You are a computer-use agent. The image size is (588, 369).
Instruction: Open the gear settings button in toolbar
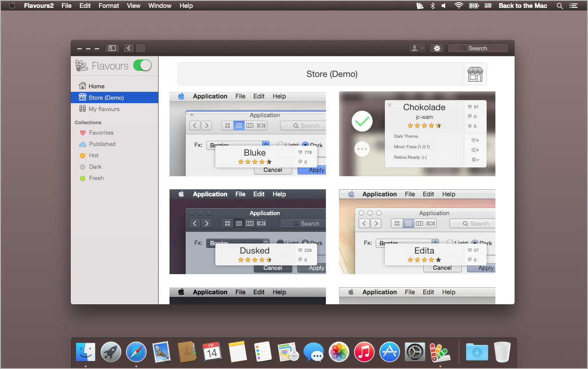click(437, 48)
